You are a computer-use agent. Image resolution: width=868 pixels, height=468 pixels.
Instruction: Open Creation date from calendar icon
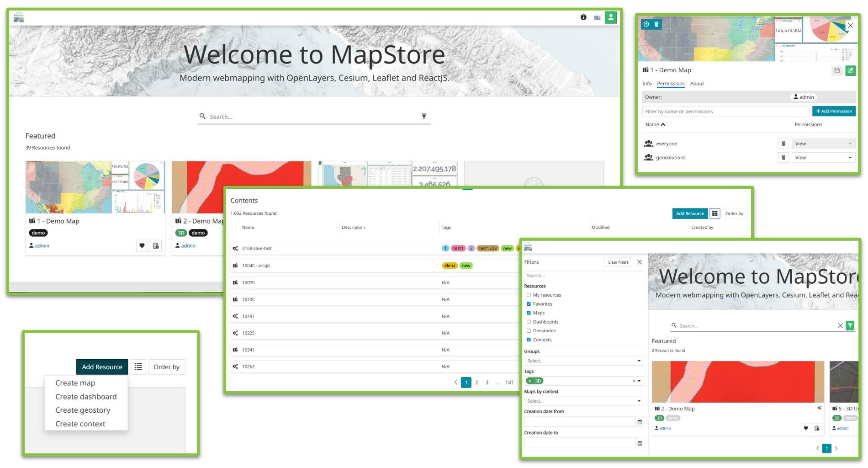click(640, 422)
